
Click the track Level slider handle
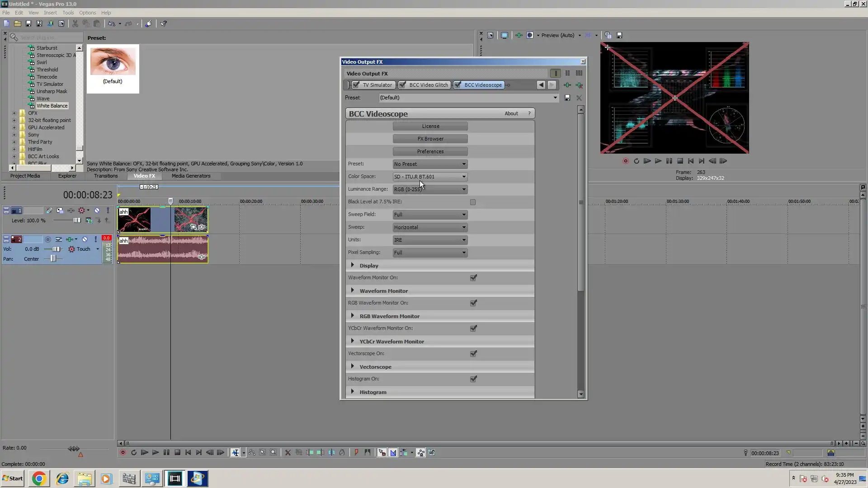[76, 221]
